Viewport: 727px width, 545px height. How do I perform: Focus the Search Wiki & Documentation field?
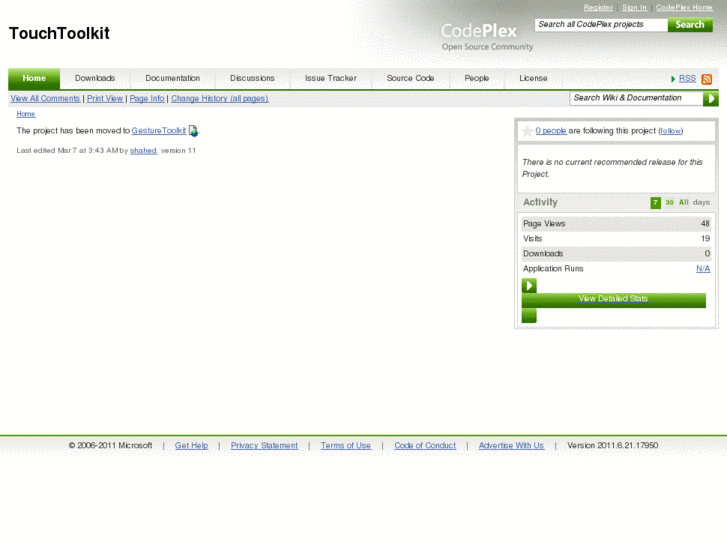coord(636,98)
